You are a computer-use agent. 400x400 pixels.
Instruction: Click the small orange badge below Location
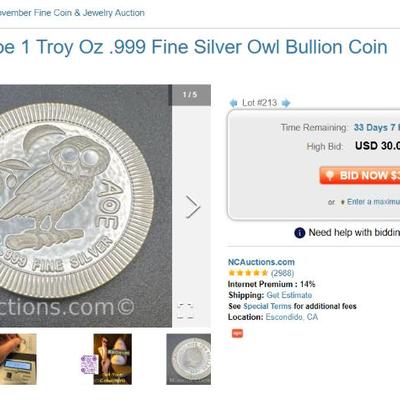click(x=237, y=333)
